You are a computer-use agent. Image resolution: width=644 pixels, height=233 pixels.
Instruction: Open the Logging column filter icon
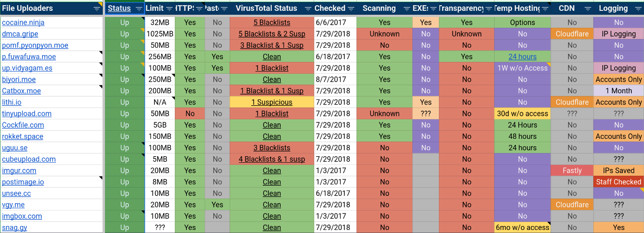tap(638, 9)
